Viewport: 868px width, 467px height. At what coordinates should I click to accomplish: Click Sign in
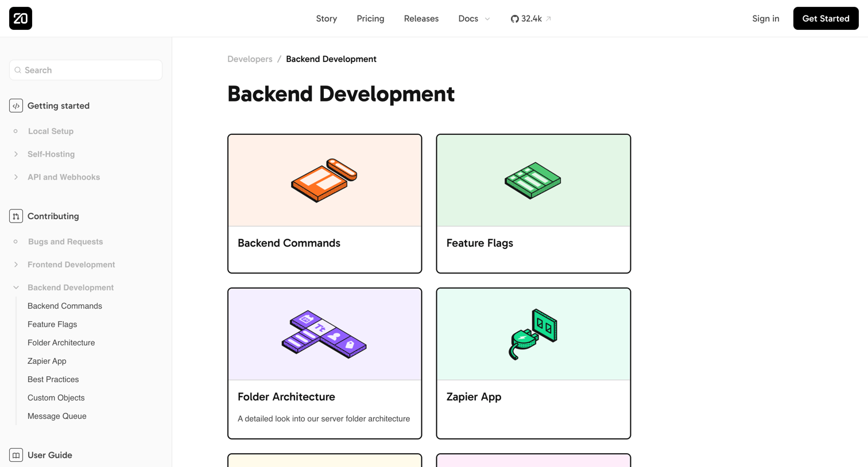[x=766, y=18]
